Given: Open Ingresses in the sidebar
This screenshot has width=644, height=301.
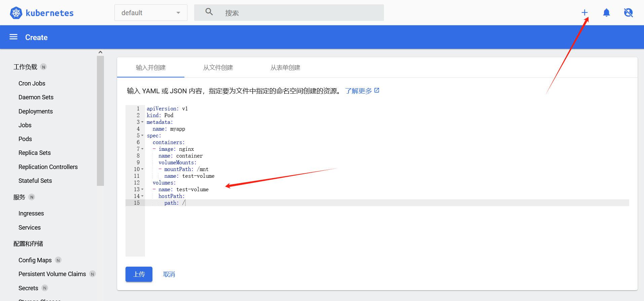Looking at the screenshot, I should pyautogui.click(x=31, y=213).
